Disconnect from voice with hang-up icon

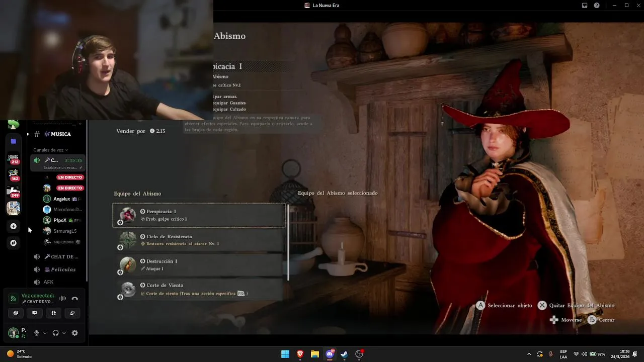75,298
